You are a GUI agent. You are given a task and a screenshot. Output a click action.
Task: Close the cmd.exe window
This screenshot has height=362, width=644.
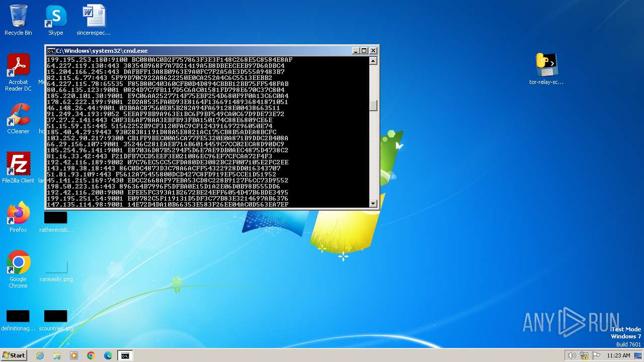click(x=373, y=51)
